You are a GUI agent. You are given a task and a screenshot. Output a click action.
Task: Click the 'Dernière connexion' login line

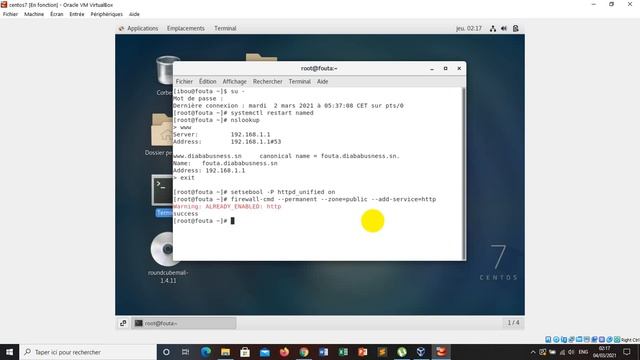point(288,106)
